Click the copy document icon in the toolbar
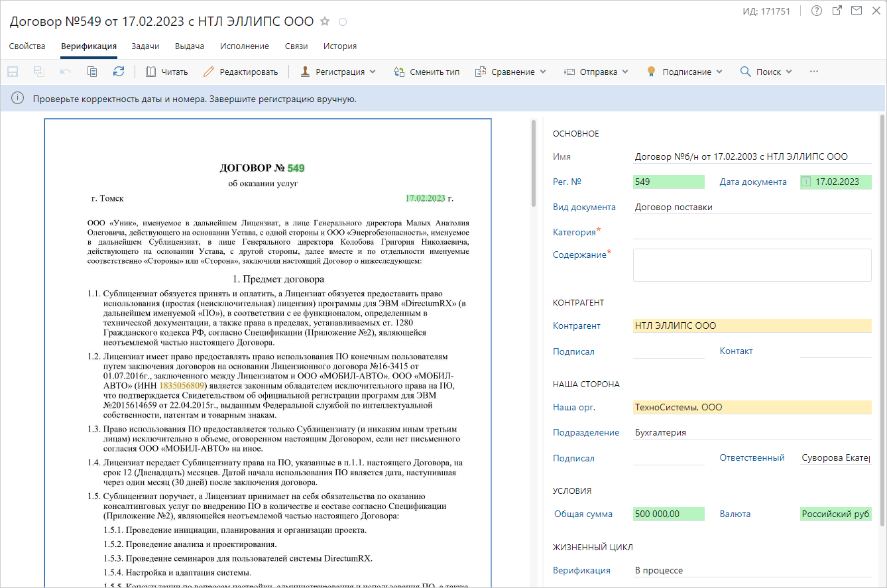Viewport: 887px width, 588px height. point(92,72)
